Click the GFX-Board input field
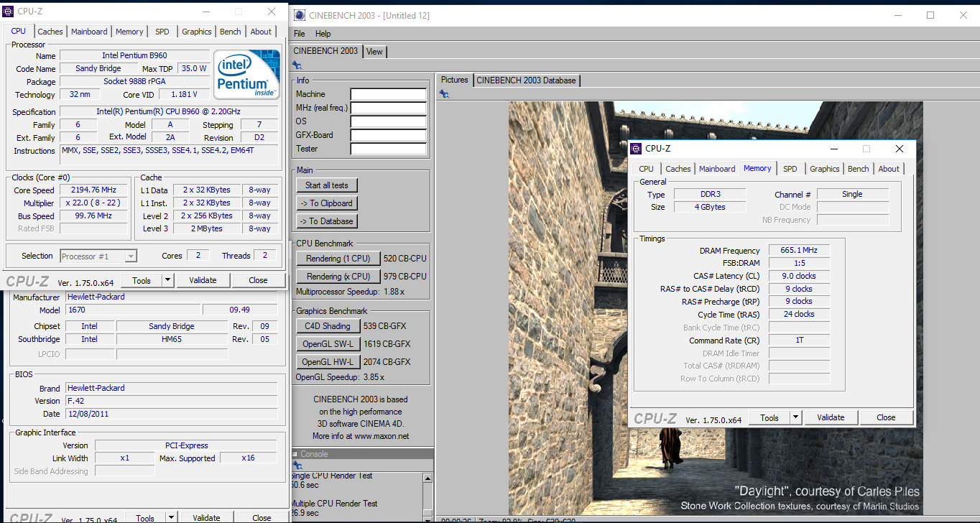980x523 pixels. click(x=388, y=135)
